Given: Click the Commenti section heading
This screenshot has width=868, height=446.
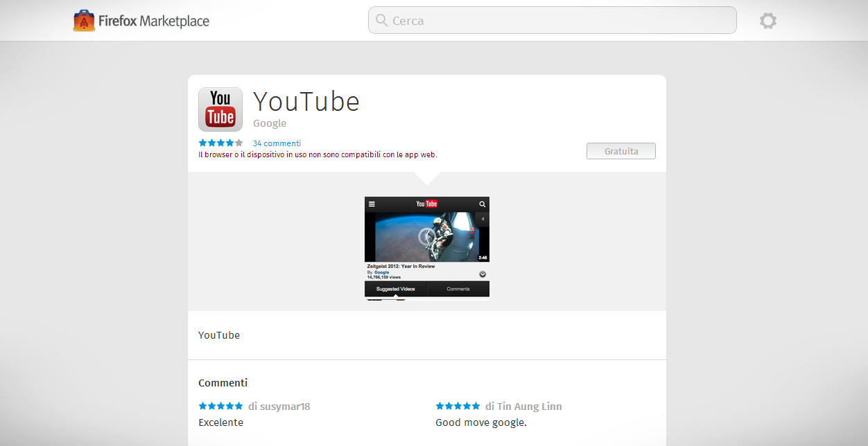Looking at the screenshot, I should click(x=223, y=383).
